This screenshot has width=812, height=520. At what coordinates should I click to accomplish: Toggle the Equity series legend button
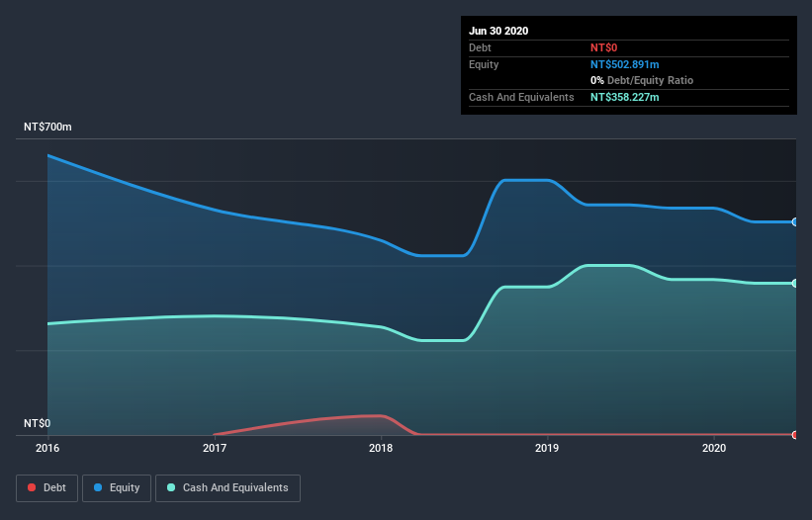coord(117,488)
